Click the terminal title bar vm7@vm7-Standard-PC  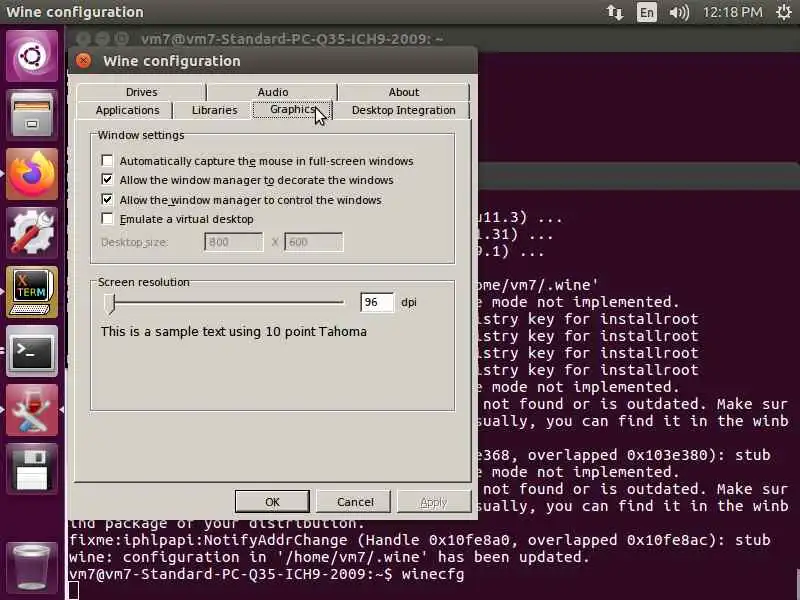(292, 39)
